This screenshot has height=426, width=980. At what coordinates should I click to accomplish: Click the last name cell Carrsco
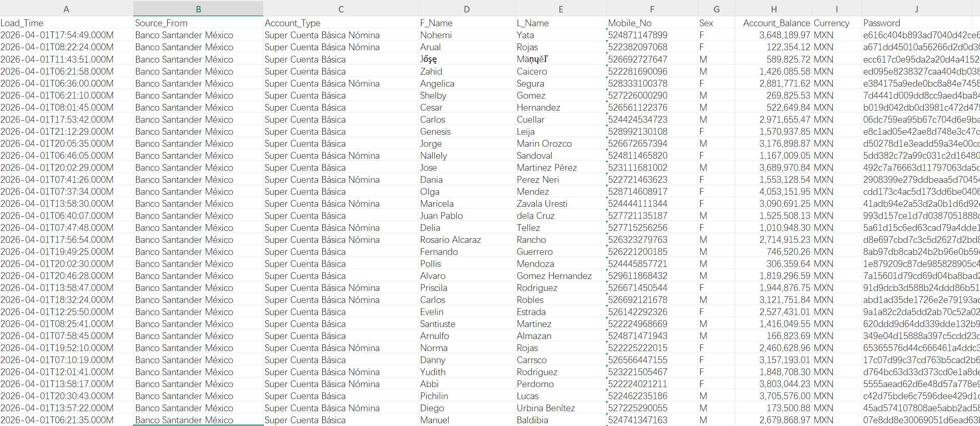click(x=561, y=360)
